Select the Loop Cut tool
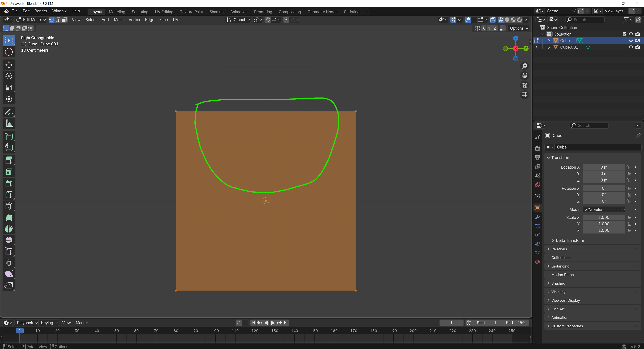Screen dimensions: 644x349 (x=9, y=195)
